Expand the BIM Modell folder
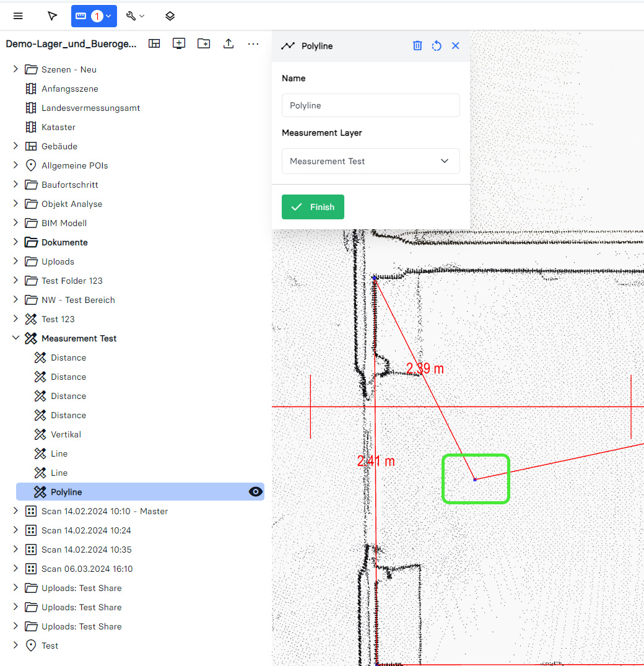 pyautogui.click(x=16, y=223)
